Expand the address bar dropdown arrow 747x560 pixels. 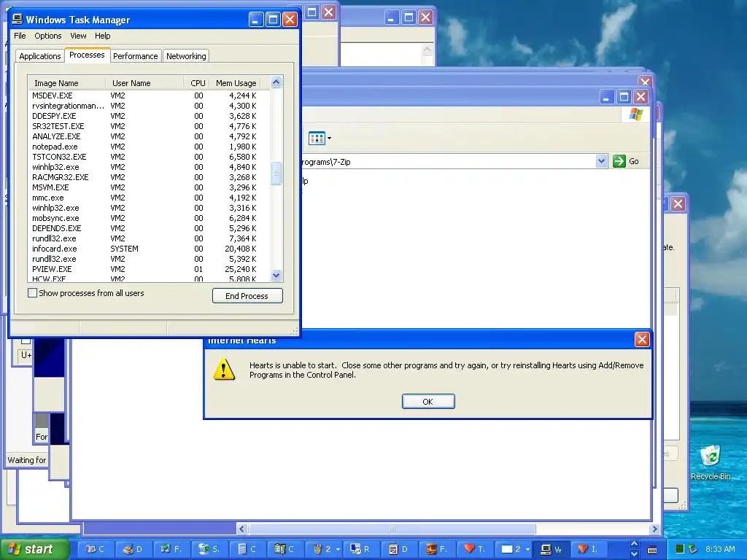coord(601,161)
